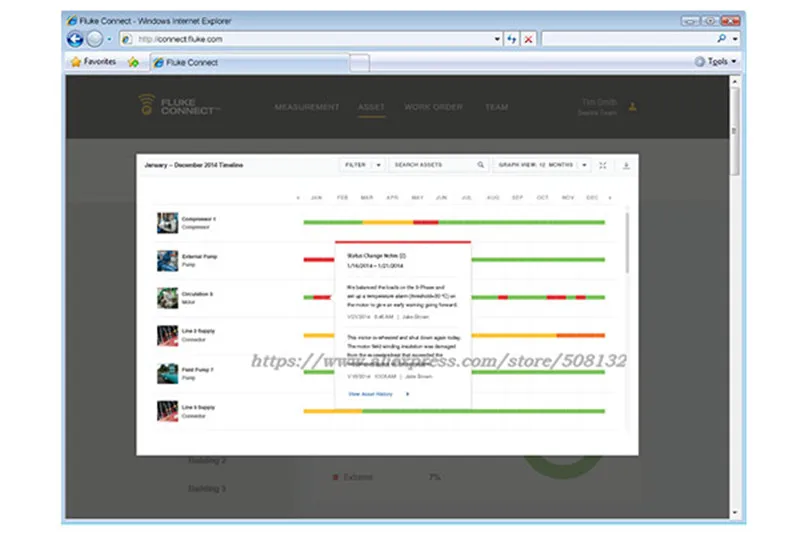800x536 pixels.
Task: Open the External Pump asset thumbnail
Action: tap(167, 261)
